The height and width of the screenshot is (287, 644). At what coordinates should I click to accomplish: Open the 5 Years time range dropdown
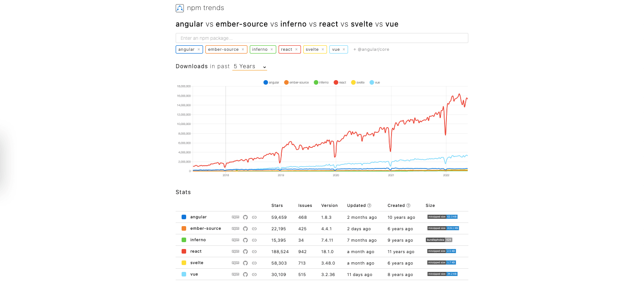(250, 66)
